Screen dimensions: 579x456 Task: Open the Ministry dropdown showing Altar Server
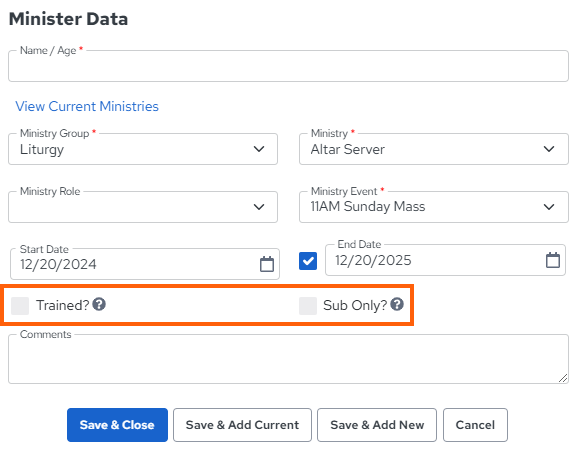[434, 149]
